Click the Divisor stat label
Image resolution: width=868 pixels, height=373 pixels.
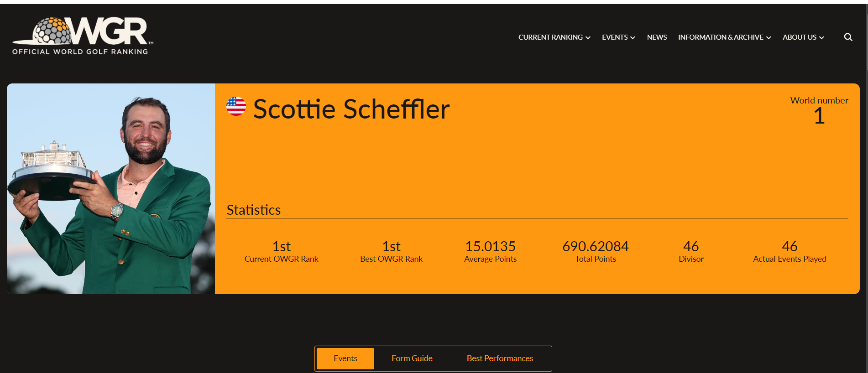pos(691,259)
